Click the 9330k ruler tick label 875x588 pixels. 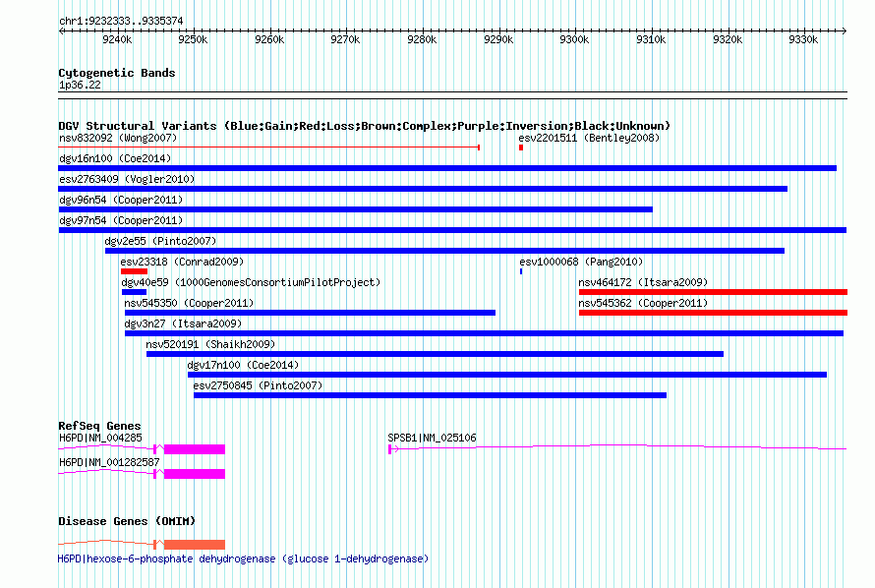[x=803, y=39]
